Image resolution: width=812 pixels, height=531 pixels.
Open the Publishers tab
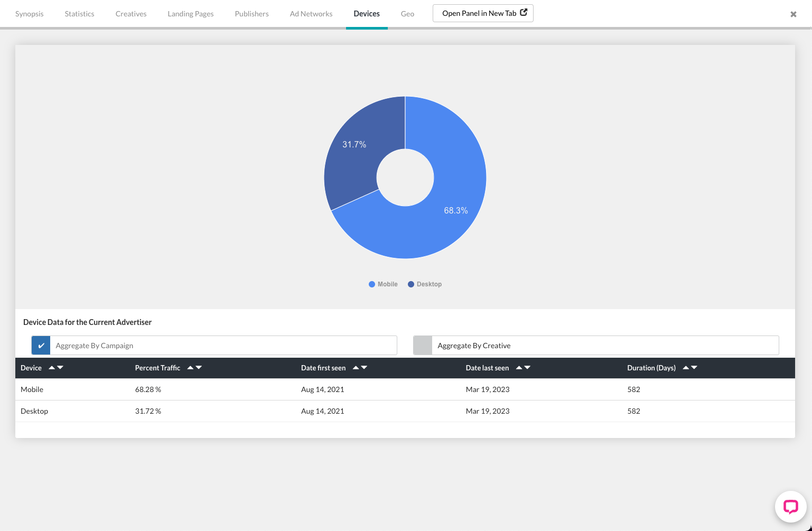251,14
